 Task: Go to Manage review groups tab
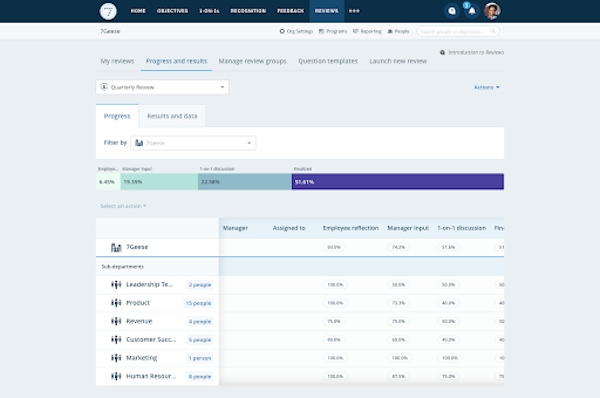pos(253,61)
